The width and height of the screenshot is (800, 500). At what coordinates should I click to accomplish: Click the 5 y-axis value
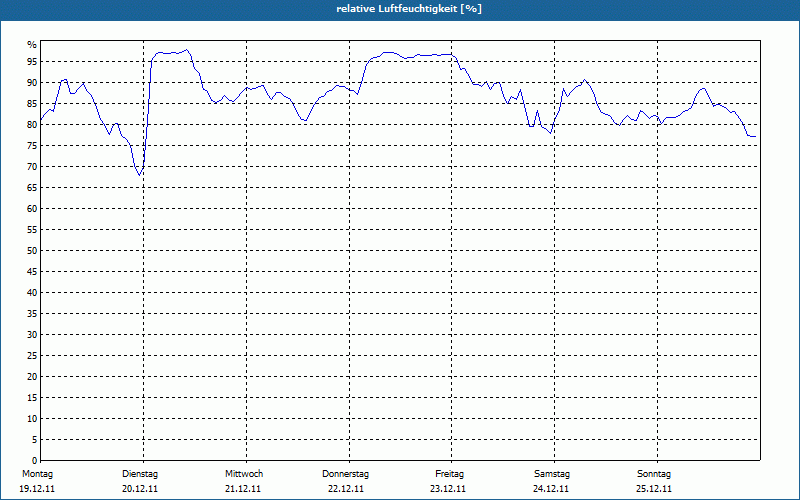click(35, 440)
